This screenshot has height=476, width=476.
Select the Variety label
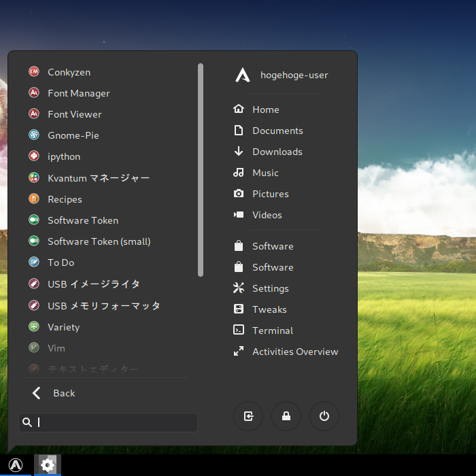(x=63, y=327)
